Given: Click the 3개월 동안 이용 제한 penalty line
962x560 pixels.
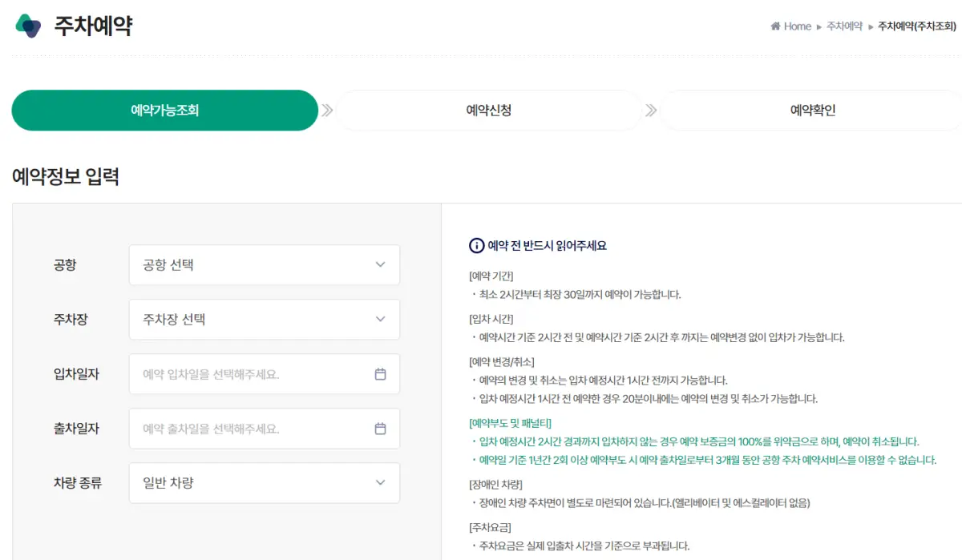Looking at the screenshot, I should tap(704, 460).
